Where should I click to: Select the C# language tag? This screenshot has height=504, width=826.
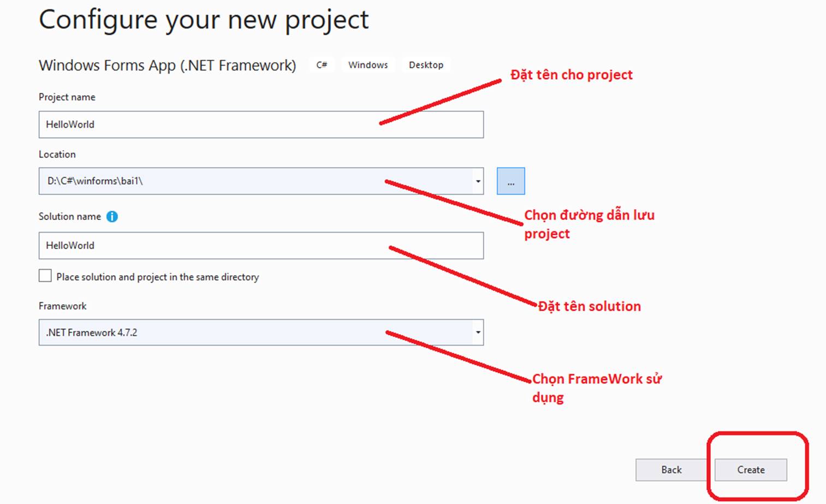tap(322, 64)
